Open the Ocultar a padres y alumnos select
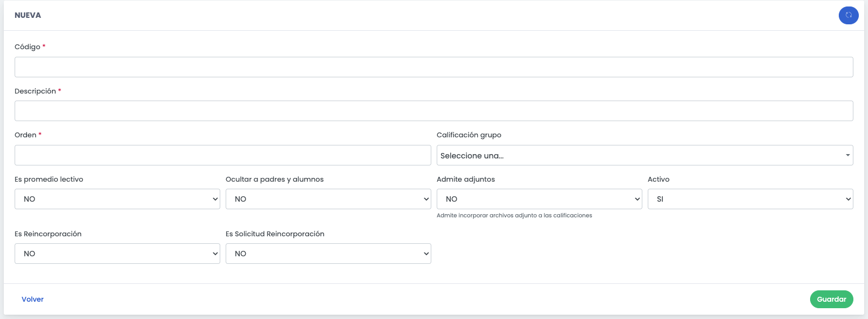Screen dimensions: 868x319 pyautogui.click(x=328, y=199)
